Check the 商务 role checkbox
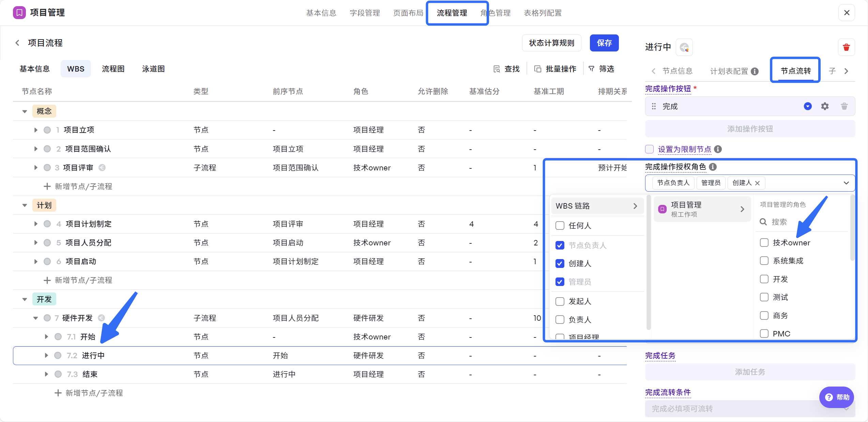This screenshot has width=868, height=422. coord(764,316)
